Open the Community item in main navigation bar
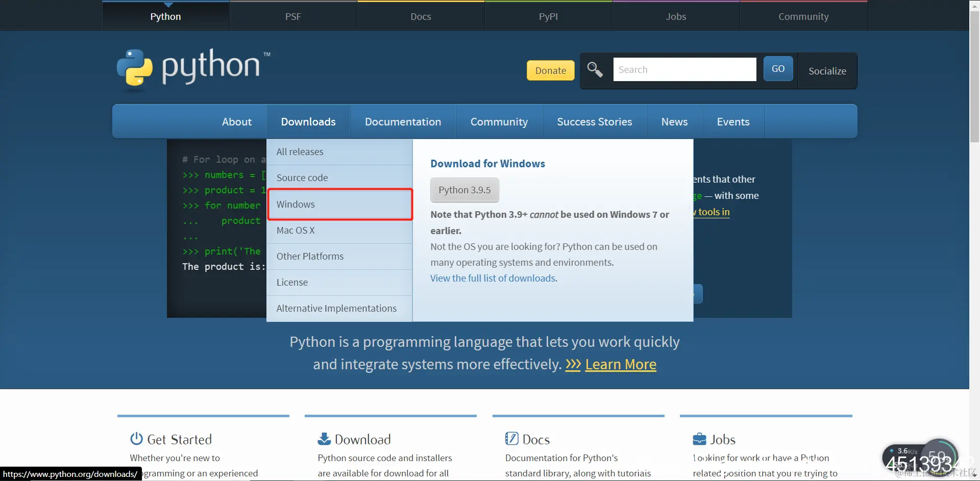980x481 pixels. click(499, 121)
